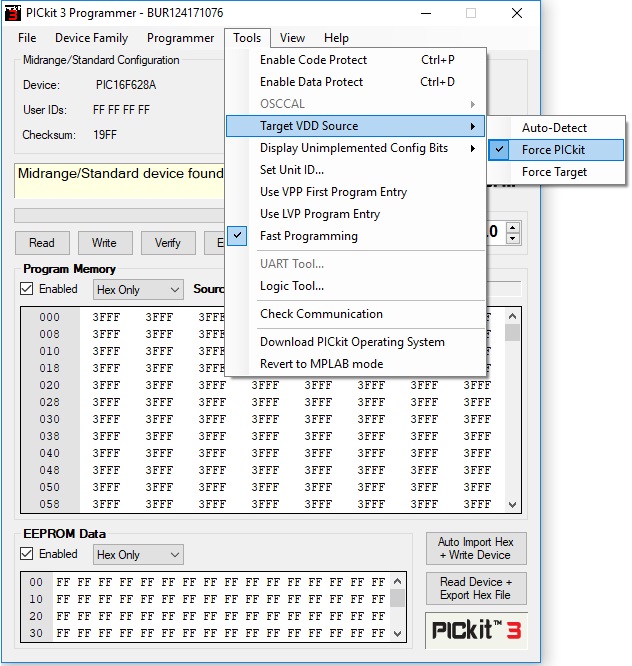Click the Read button
The width and height of the screenshot is (632, 666).
coord(42,243)
